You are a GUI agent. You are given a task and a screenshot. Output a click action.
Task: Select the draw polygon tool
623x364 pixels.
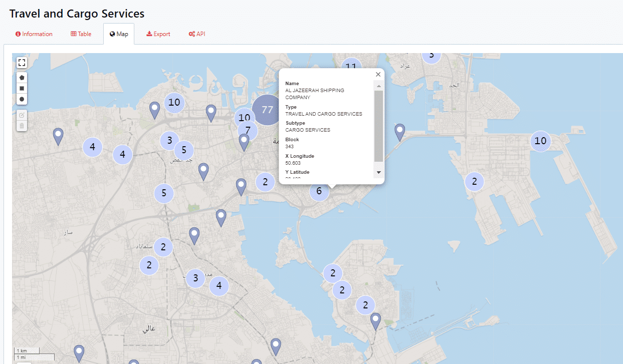[x=22, y=78]
